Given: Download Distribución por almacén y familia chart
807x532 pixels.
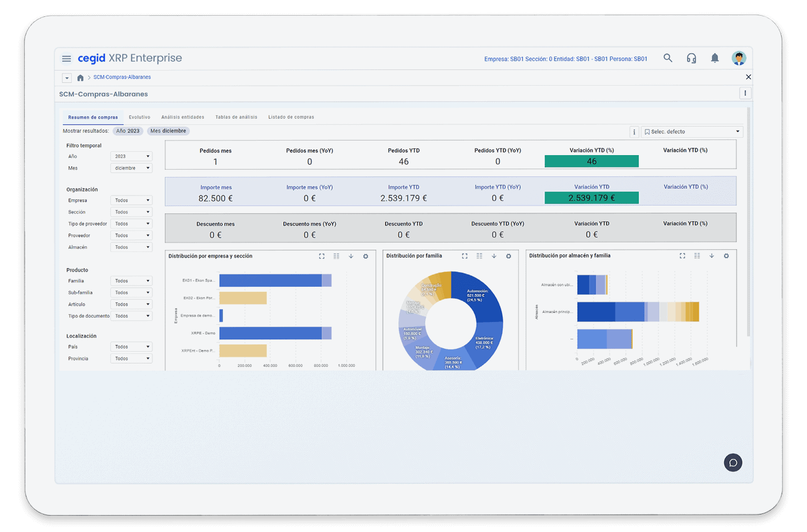Looking at the screenshot, I should point(712,256).
